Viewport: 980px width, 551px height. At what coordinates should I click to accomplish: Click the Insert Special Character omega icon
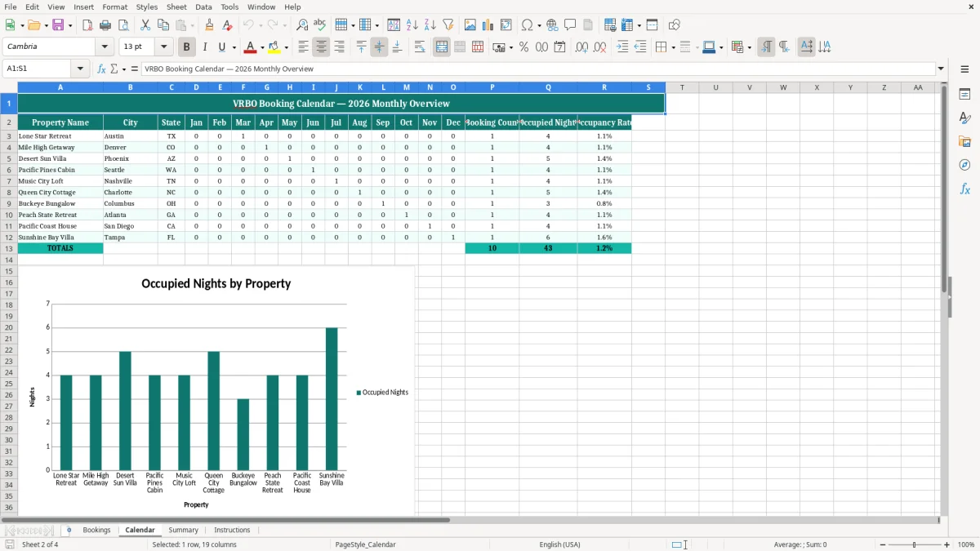click(x=527, y=25)
